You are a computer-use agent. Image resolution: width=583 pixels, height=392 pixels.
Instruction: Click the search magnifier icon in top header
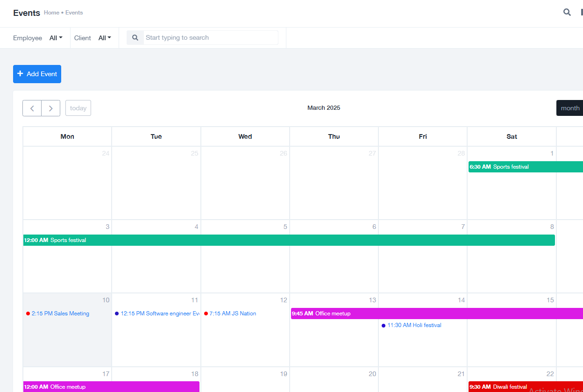[567, 13]
